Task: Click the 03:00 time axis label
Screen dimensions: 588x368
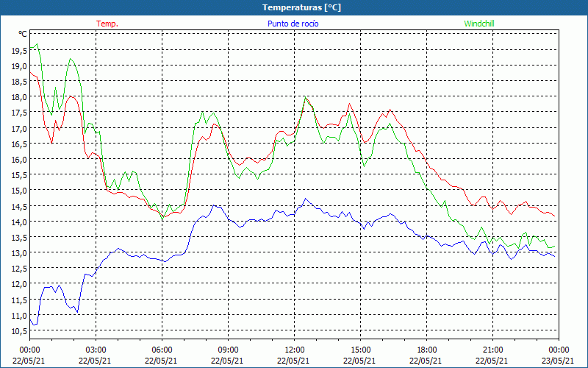Action: (x=96, y=350)
